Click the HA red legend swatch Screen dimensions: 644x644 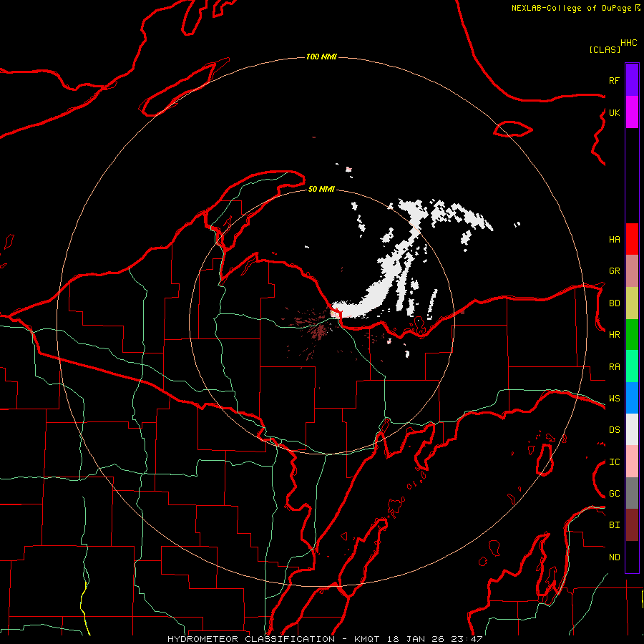click(x=632, y=239)
